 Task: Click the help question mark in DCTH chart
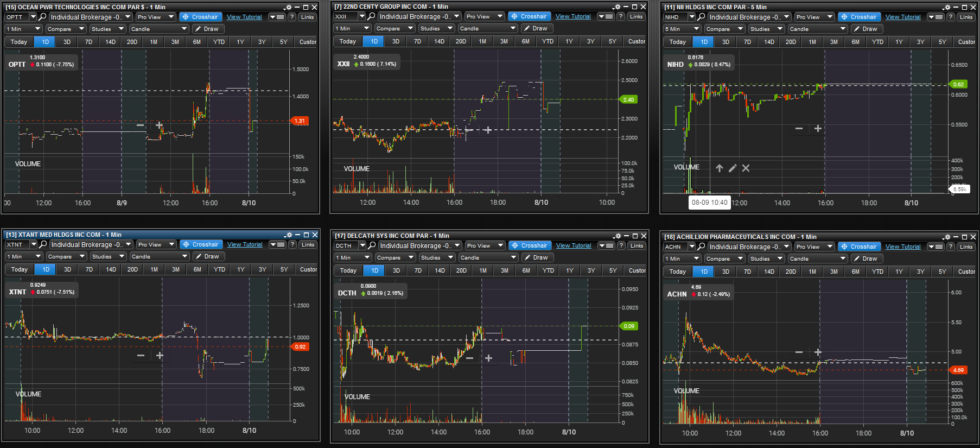(621, 245)
